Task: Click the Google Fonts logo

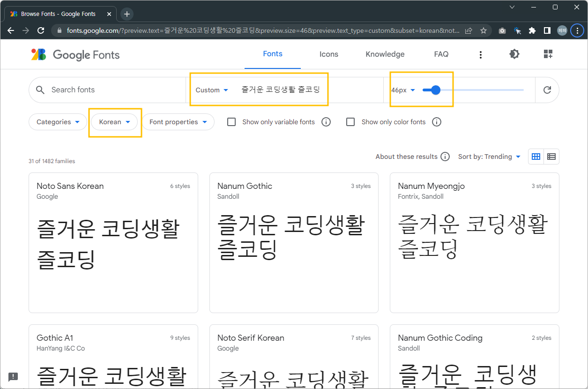Action: (75, 54)
